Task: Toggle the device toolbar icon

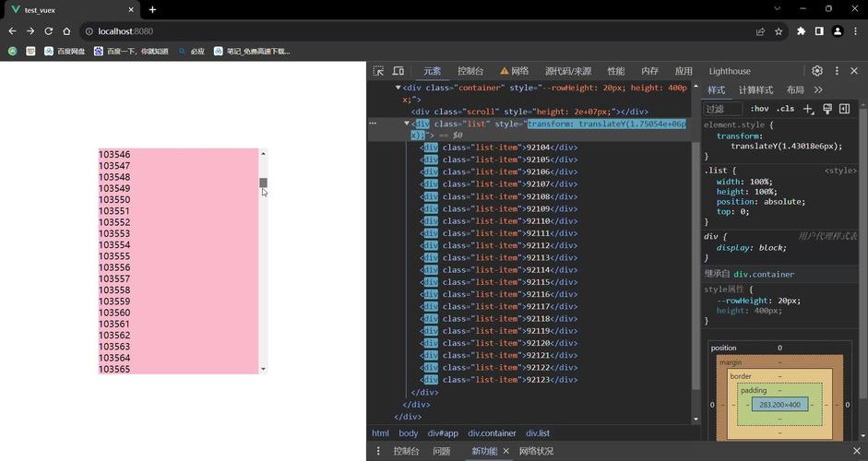Action: click(398, 71)
